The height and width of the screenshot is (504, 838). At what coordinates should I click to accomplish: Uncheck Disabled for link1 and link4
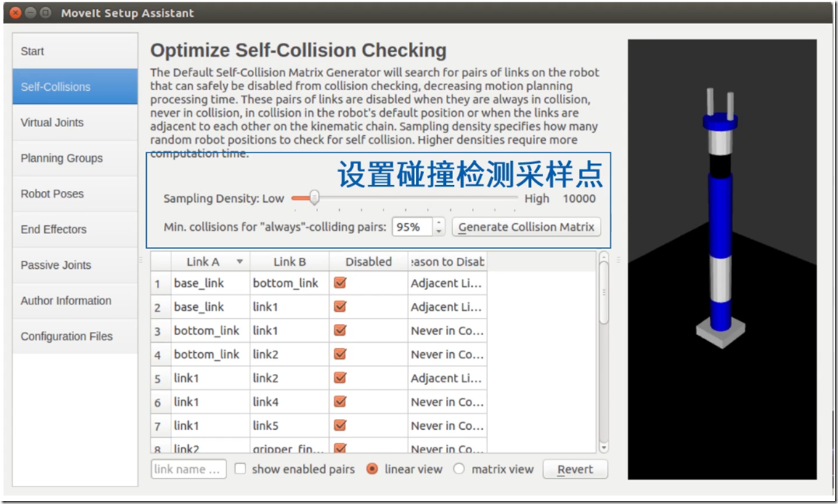340,402
